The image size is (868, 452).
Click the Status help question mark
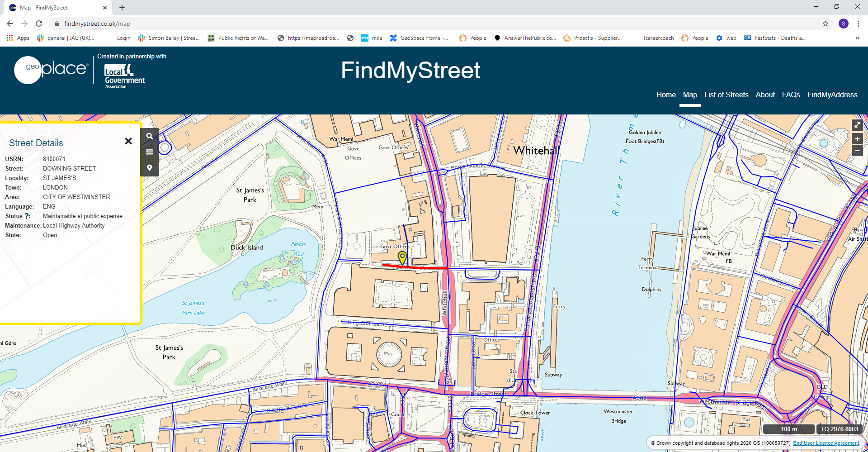click(27, 216)
